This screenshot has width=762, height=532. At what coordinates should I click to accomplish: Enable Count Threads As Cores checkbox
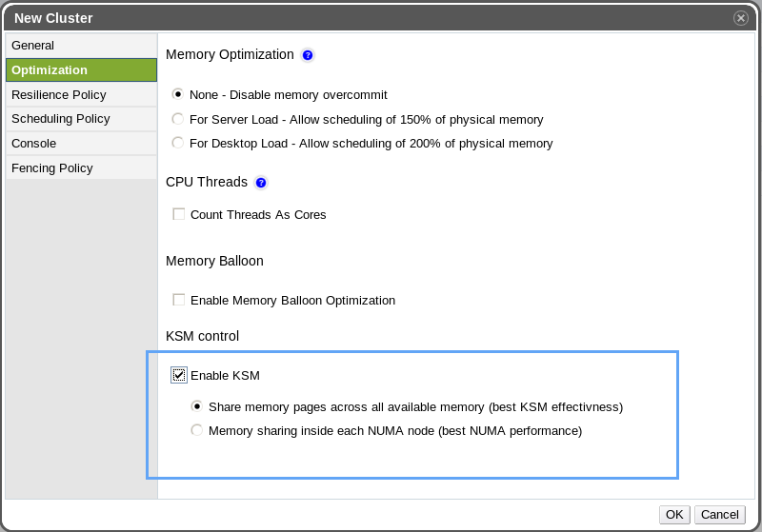179,214
